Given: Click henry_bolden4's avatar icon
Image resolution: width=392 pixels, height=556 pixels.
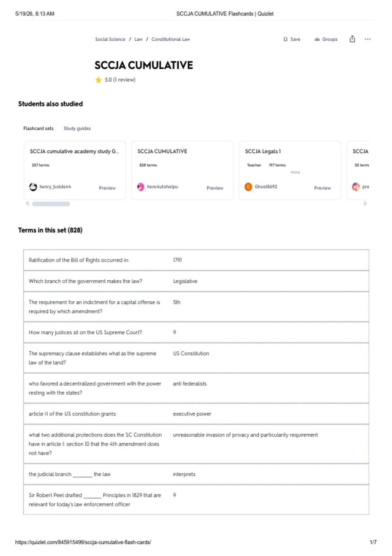Looking at the screenshot, I should (x=33, y=187).
